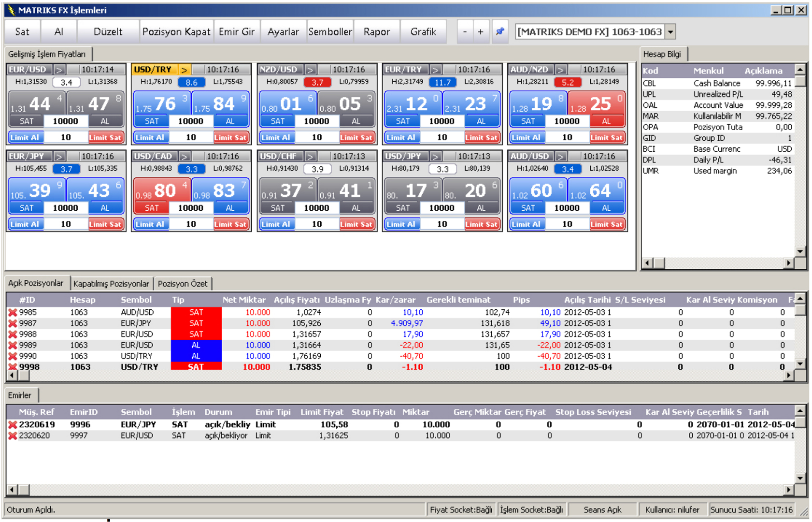Click the Al toolbar button
The image size is (812, 522).
tap(58, 32)
